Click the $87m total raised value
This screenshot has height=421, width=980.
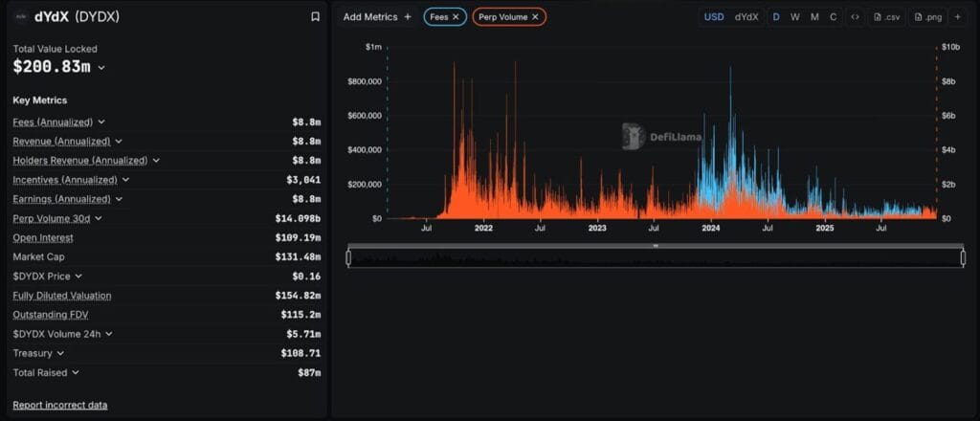pyautogui.click(x=309, y=373)
